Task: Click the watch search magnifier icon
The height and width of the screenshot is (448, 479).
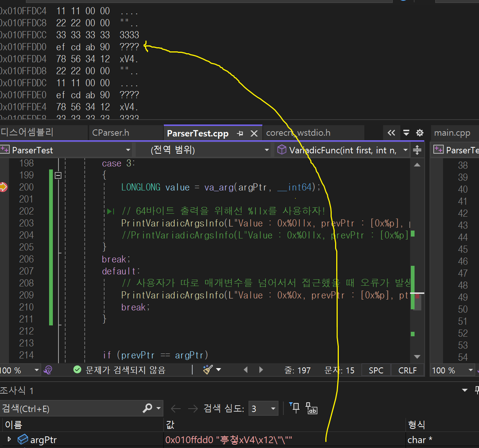Action: click(148, 408)
